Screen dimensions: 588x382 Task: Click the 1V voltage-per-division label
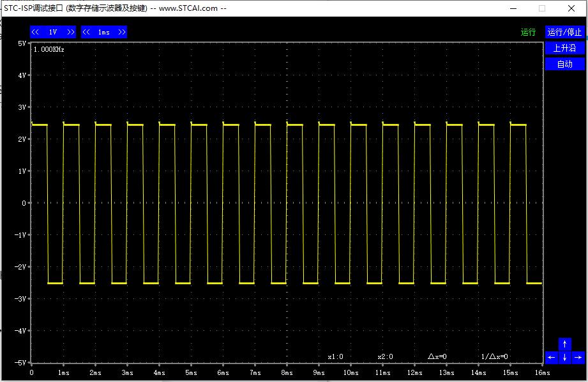tap(53, 32)
